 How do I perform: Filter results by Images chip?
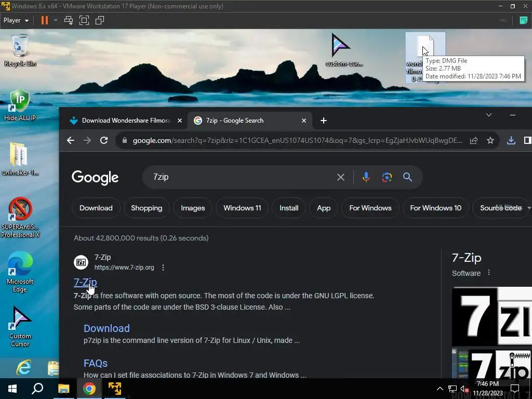click(193, 208)
